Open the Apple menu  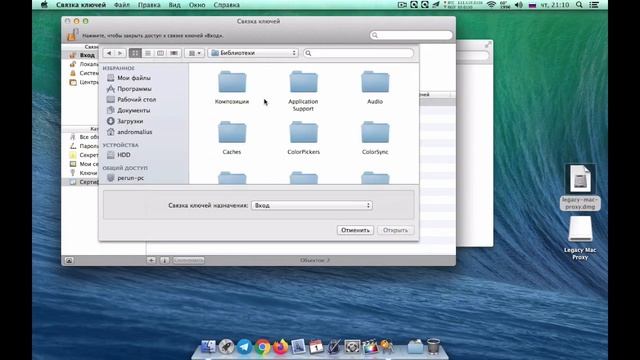click(x=44, y=5)
